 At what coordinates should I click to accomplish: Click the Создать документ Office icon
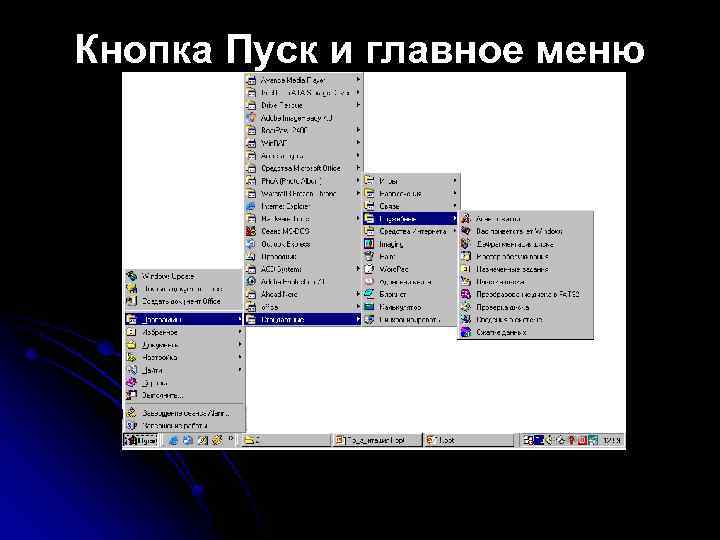point(132,301)
